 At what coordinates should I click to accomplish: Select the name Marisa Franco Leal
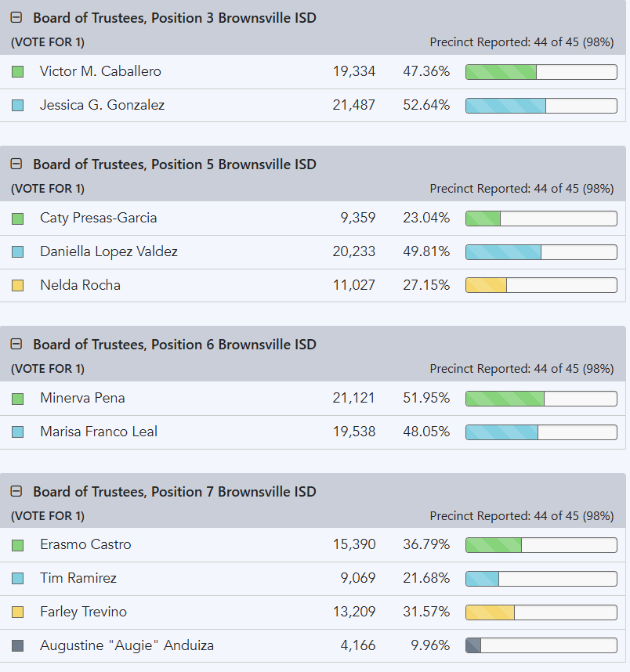[99, 432]
